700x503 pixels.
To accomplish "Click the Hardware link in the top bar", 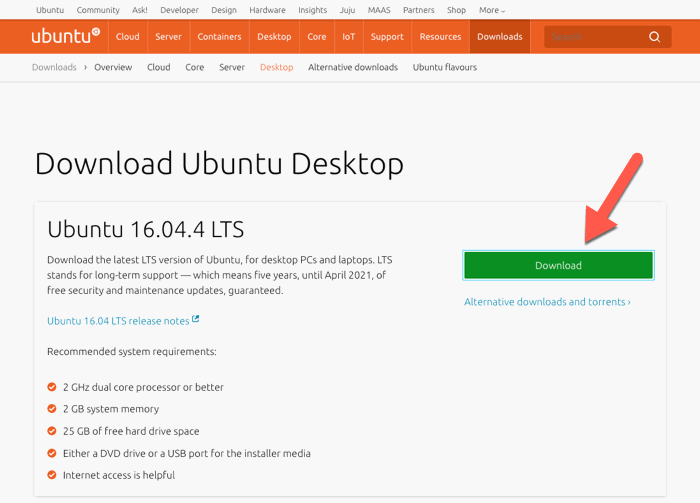I will pyautogui.click(x=267, y=10).
